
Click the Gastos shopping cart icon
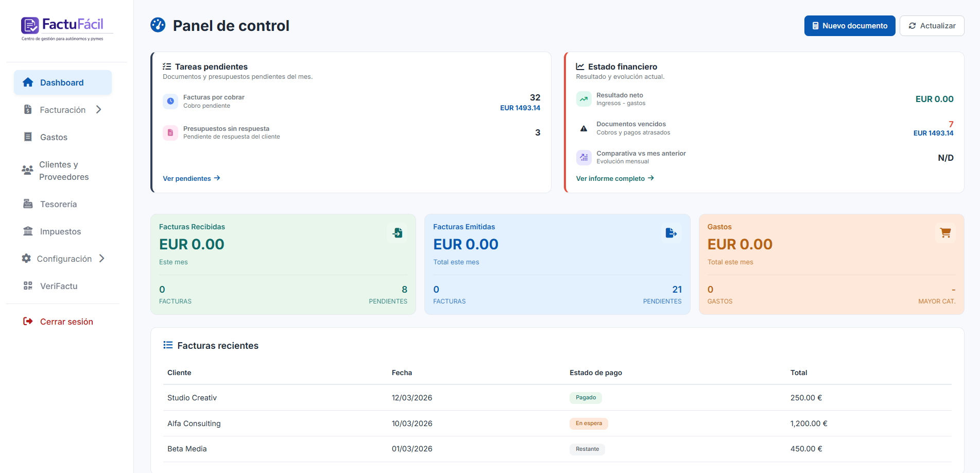945,233
